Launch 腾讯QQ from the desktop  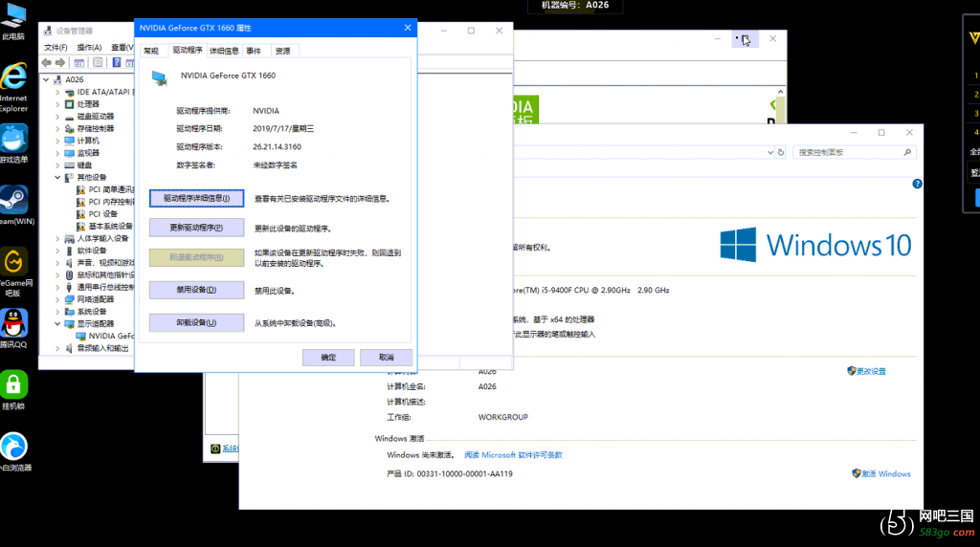13,328
